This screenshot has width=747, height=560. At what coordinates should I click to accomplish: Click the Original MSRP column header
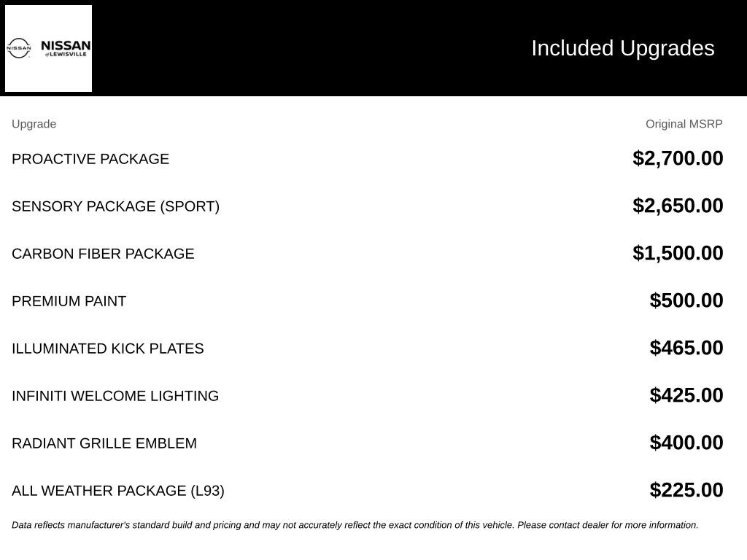coord(684,124)
